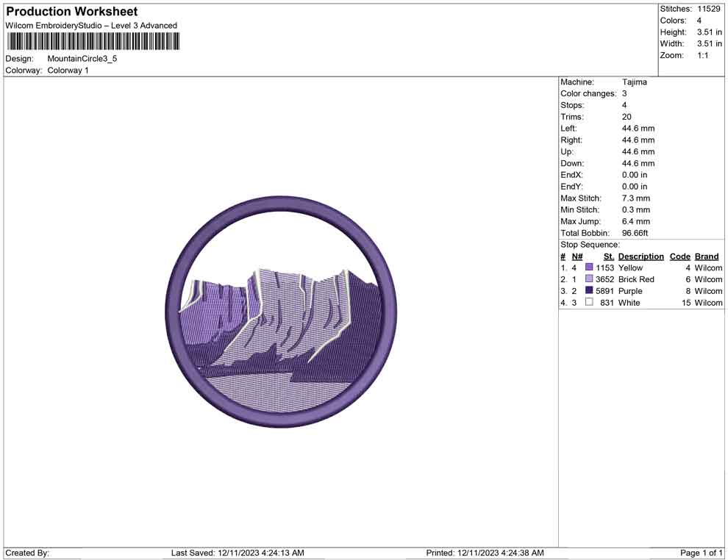Click the Purple description text
The image size is (728, 560).
pos(630,291)
